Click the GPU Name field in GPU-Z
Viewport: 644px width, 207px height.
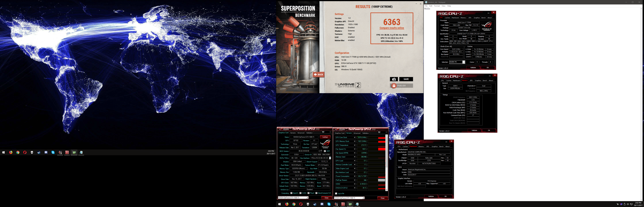coord(304,137)
